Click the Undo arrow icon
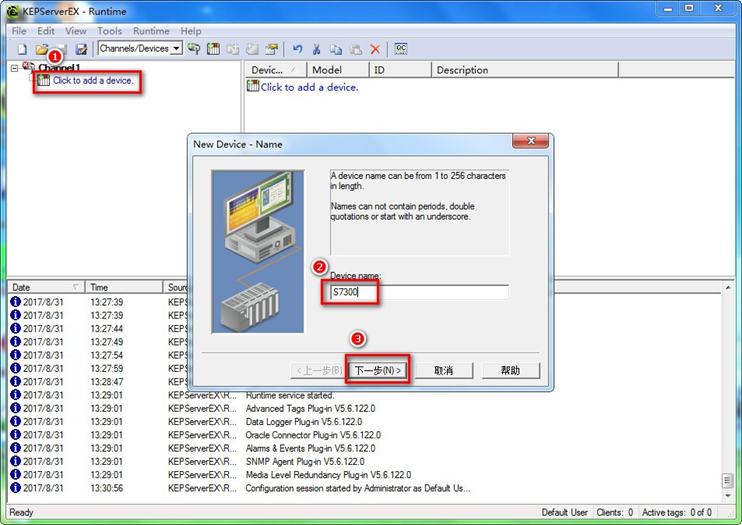The image size is (742, 525). pyautogui.click(x=297, y=49)
